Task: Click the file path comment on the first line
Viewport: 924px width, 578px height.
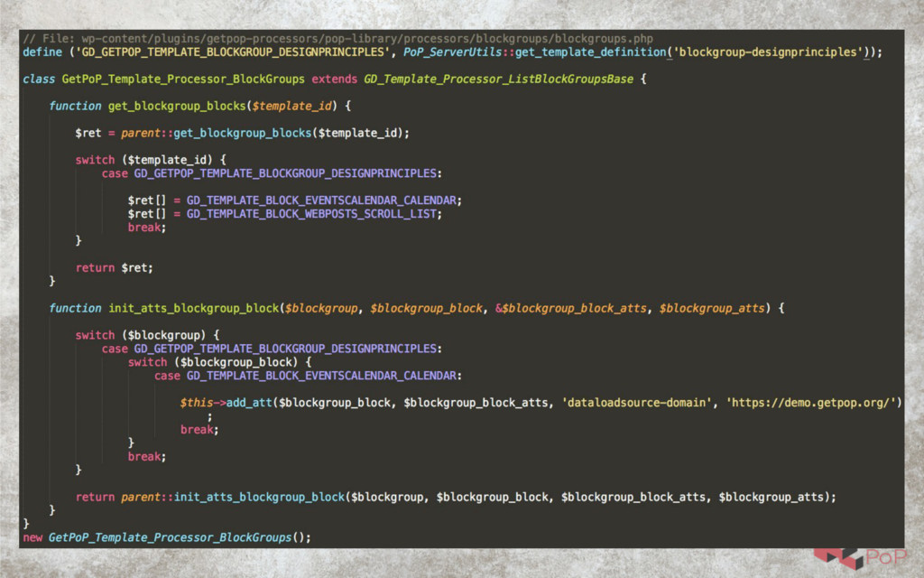Action: [337, 39]
